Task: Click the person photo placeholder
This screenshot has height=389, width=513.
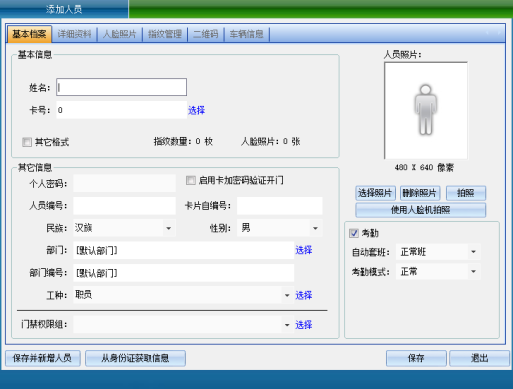Action: click(x=426, y=110)
